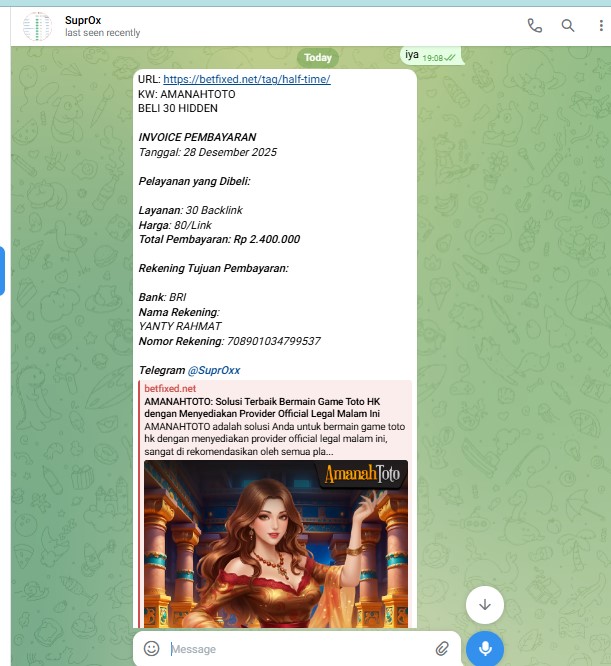Open the search in chat icon
The image size is (611, 666).
(568, 26)
